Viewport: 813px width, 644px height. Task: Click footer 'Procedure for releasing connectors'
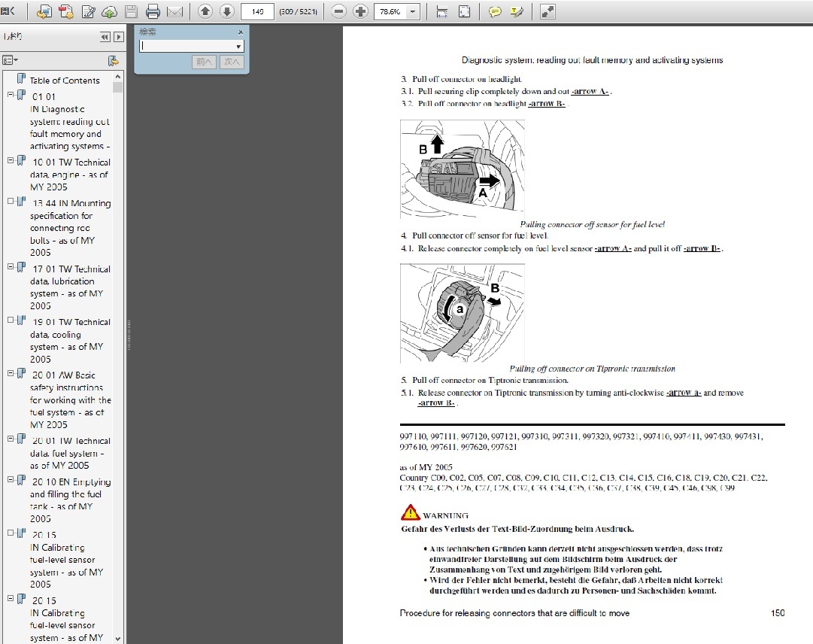tap(514, 613)
